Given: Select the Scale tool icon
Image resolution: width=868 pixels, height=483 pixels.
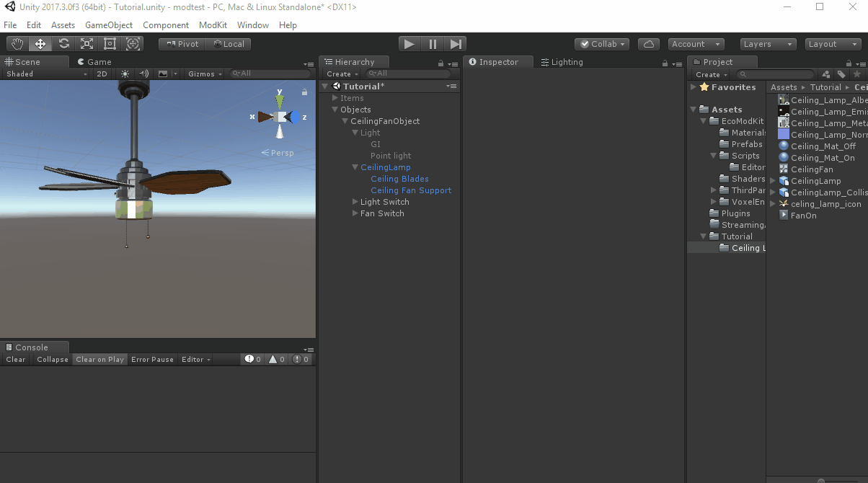Looking at the screenshot, I should tap(87, 44).
